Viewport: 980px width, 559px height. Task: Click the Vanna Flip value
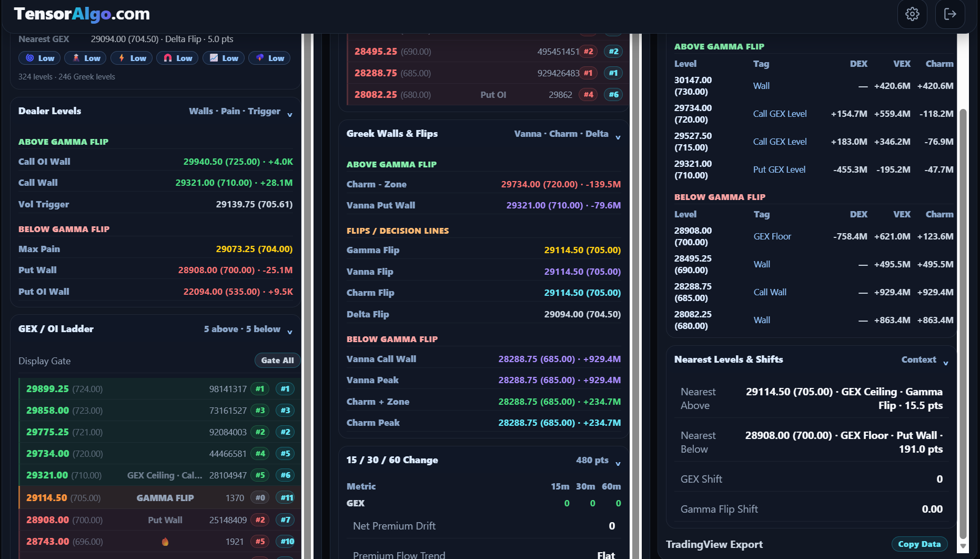tap(582, 272)
